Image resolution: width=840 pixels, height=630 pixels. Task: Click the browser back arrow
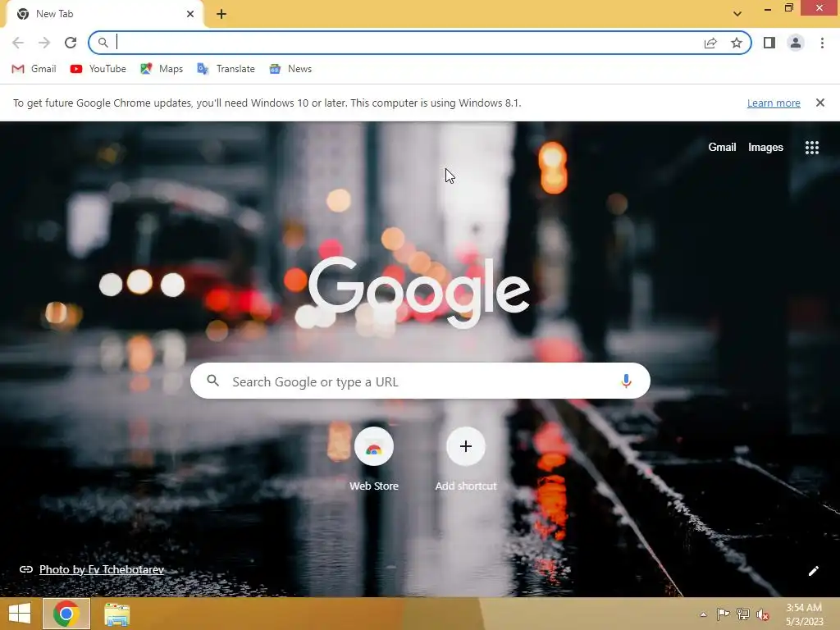(x=18, y=43)
